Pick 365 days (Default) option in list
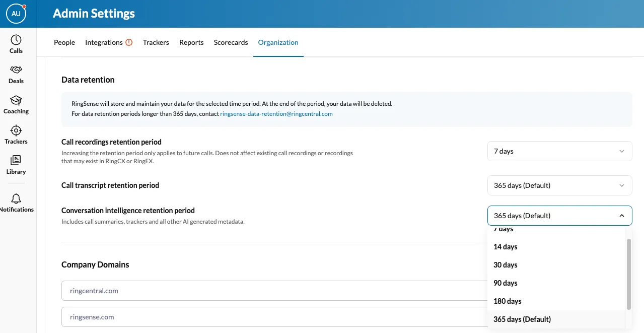Image resolution: width=644 pixels, height=333 pixels. click(x=522, y=319)
